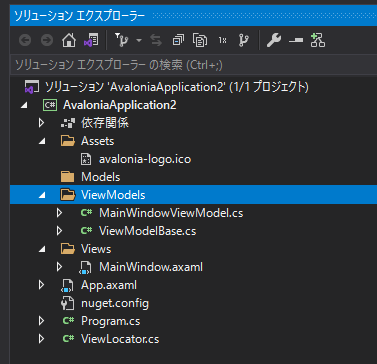Select the Assets folder label

click(97, 141)
